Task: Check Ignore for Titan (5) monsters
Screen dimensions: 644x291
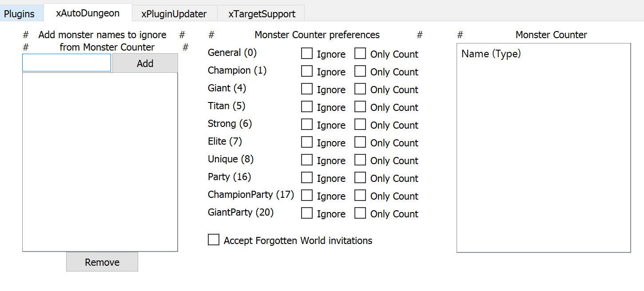Action: point(307,107)
